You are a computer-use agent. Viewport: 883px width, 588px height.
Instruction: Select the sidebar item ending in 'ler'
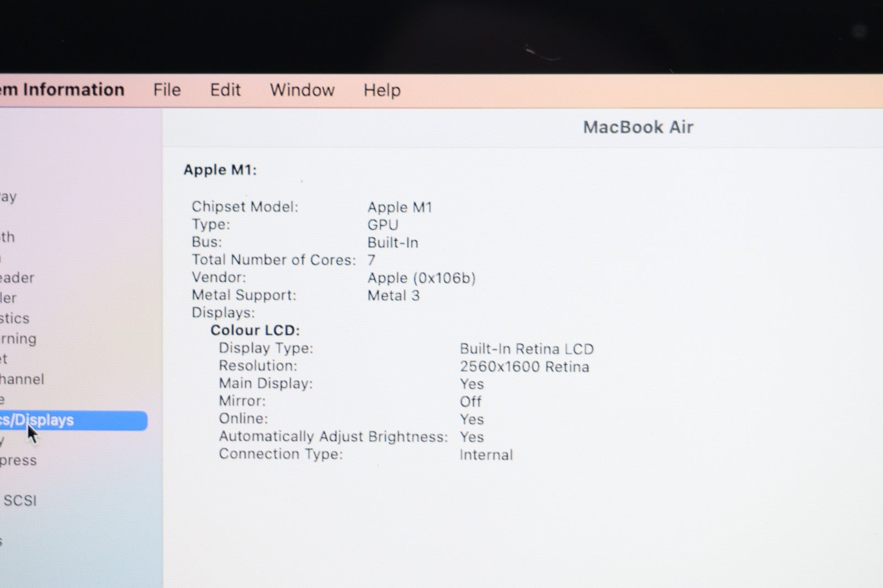[x=8, y=298]
